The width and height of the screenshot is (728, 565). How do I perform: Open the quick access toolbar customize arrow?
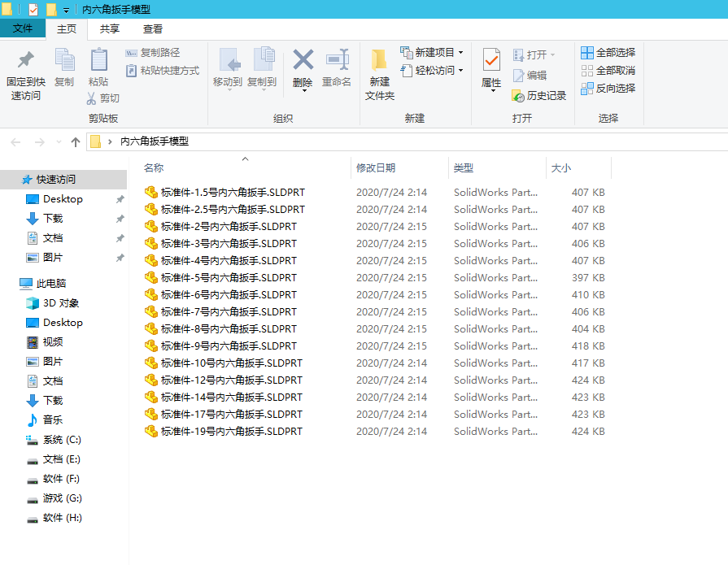pos(67,11)
